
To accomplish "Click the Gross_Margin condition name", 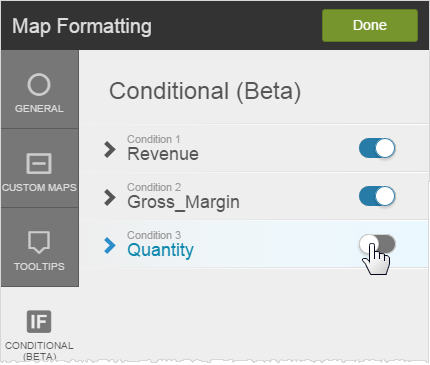I will [x=183, y=202].
